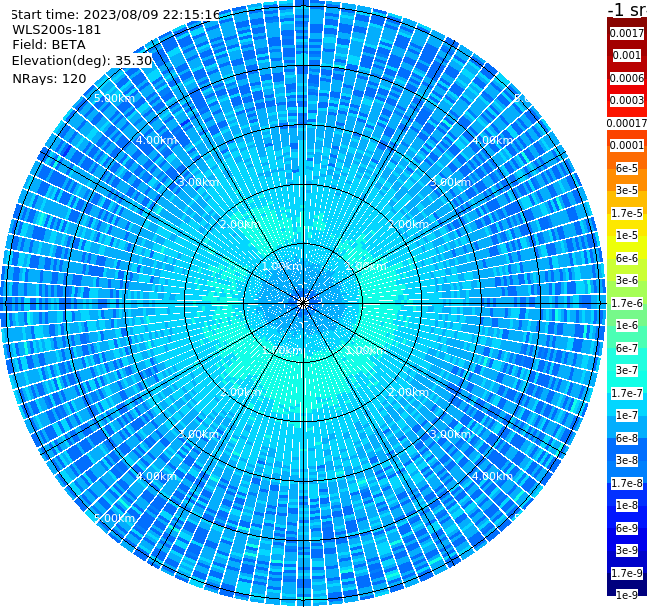Viewport: 647px width, 607px height.
Task: Click the '6e-9' colorbar tick label
Action: [x=627, y=528]
